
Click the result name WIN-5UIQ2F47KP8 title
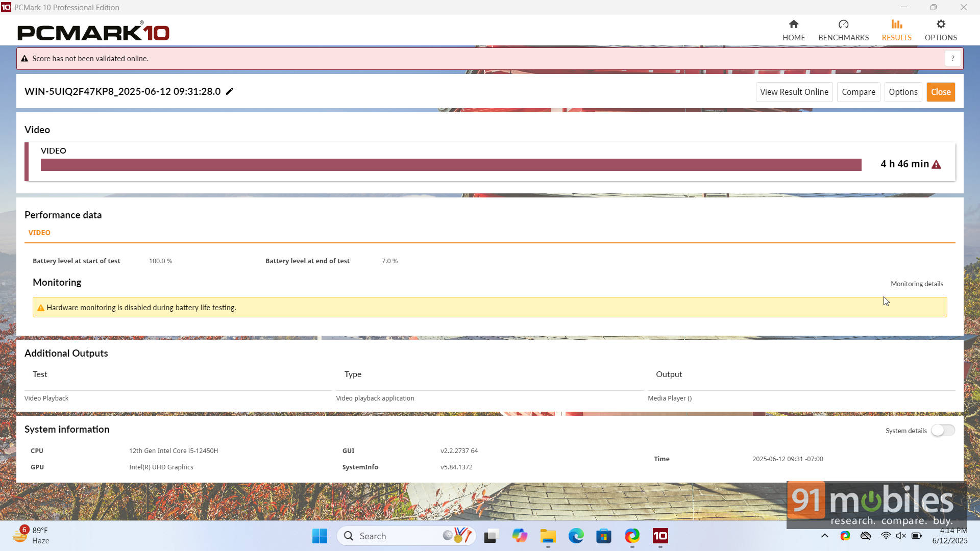pyautogui.click(x=122, y=91)
